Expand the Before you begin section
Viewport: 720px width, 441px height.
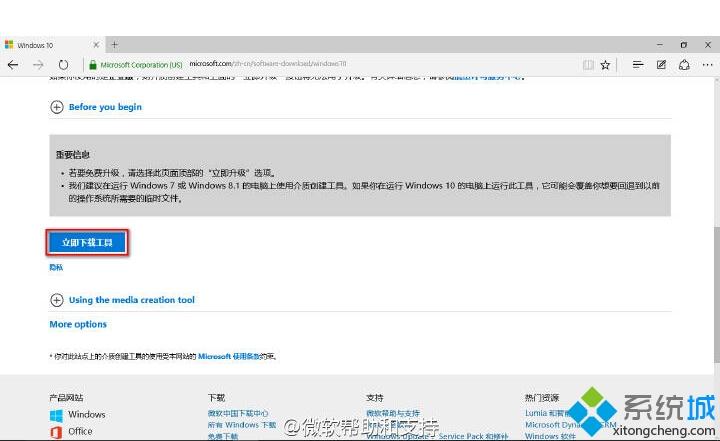[105, 107]
